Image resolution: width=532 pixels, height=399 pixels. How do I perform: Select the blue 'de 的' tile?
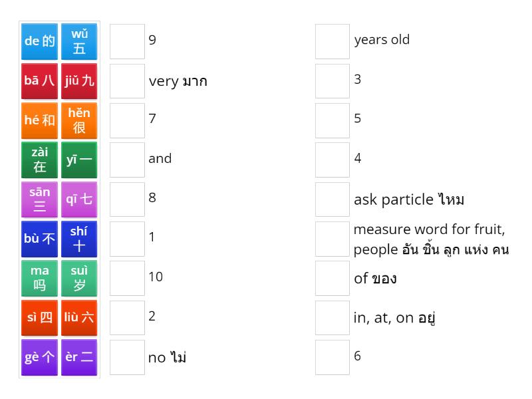point(39,41)
